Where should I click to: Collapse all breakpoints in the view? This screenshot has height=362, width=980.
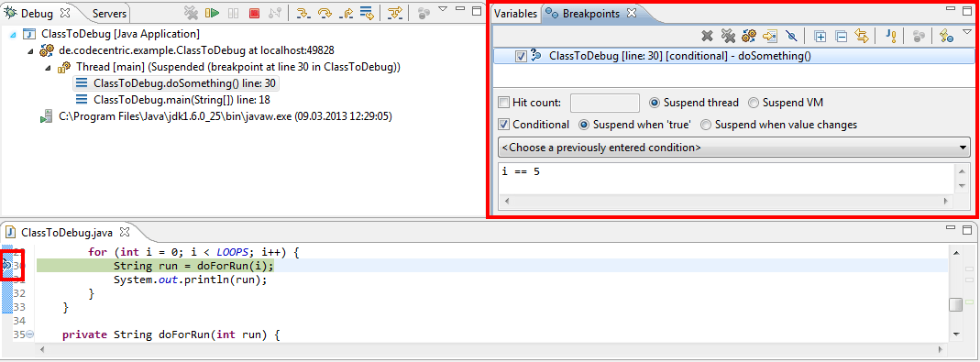coord(842,37)
